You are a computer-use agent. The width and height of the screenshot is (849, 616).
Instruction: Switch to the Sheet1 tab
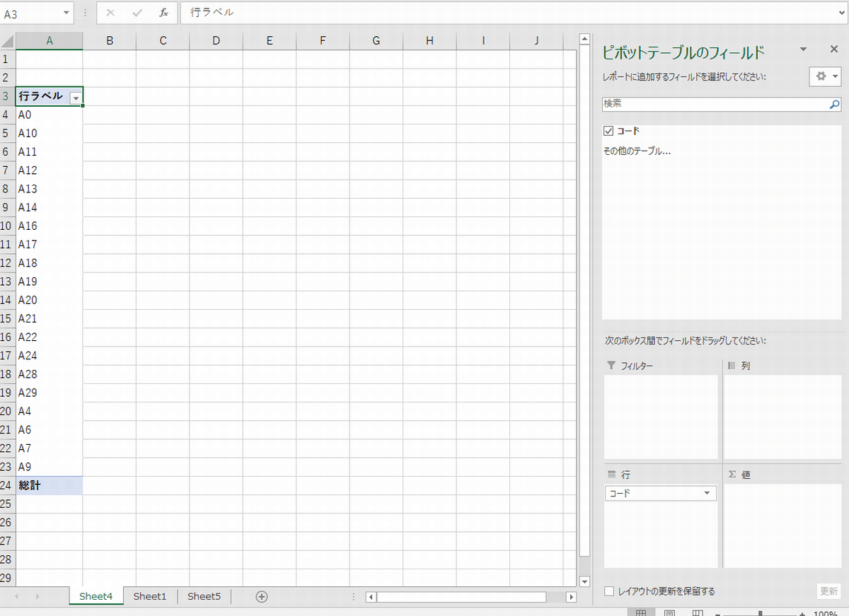click(150, 596)
